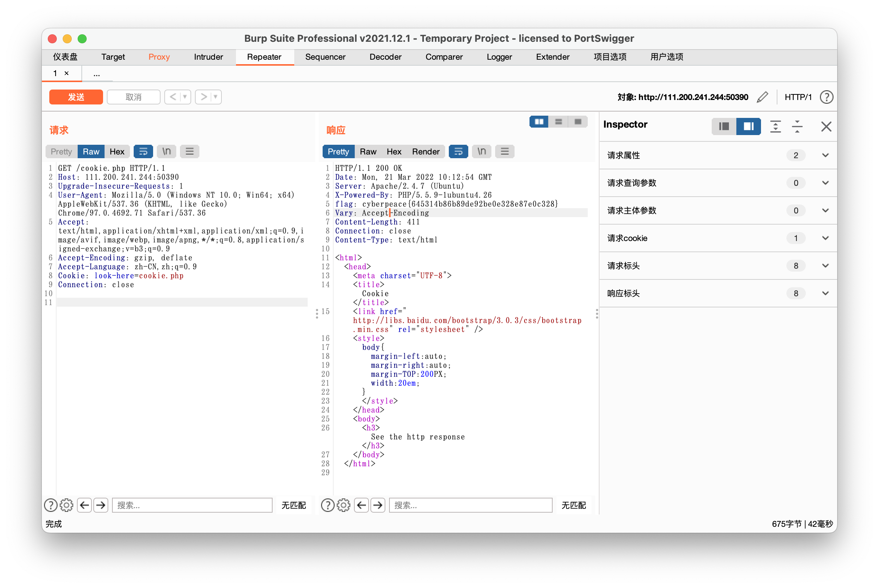Open the Comparer tab
The height and width of the screenshot is (588, 879).
pyautogui.click(x=444, y=57)
